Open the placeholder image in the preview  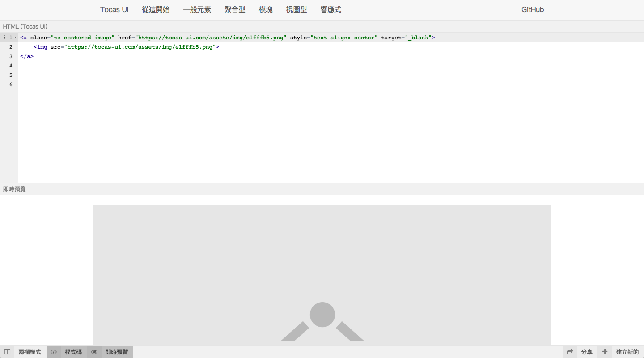322,275
